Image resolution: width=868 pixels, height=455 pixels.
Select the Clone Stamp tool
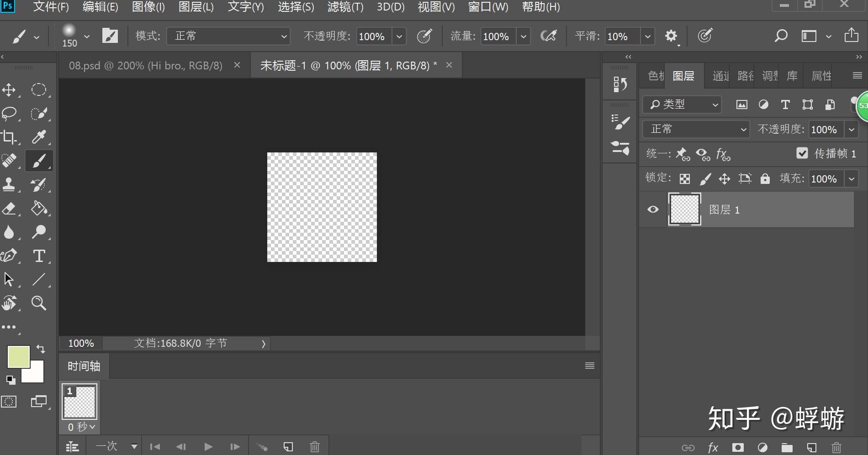point(9,185)
